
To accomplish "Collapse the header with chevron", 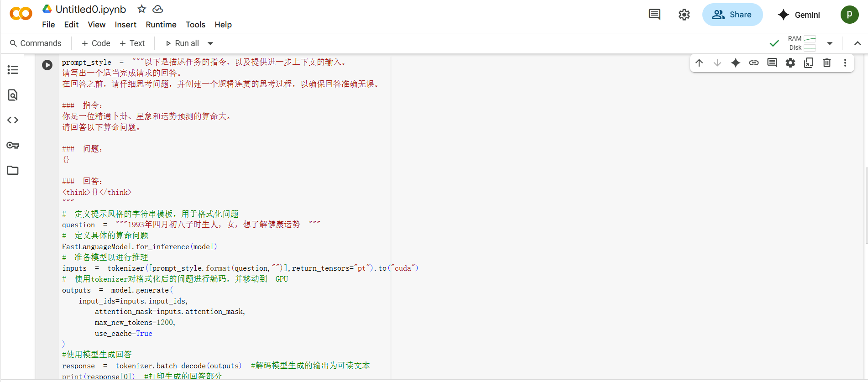I will (858, 43).
